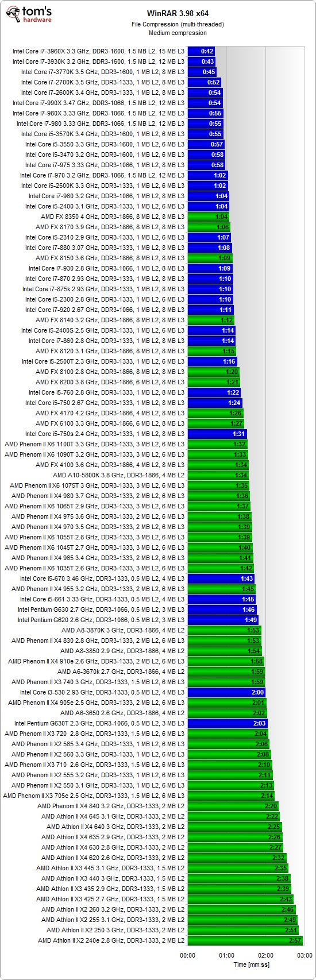Click the AMD Phenom II X3 705e label
The height and width of the screenshot is (980, 316).
(94, 796)
